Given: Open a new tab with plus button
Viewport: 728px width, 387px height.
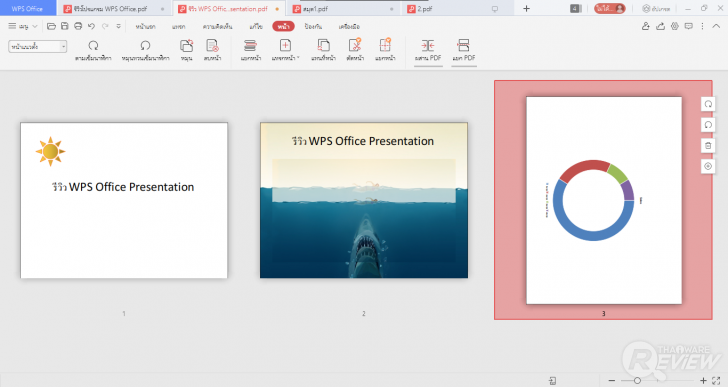Looking at the screenshot, I should pos(526,8).
